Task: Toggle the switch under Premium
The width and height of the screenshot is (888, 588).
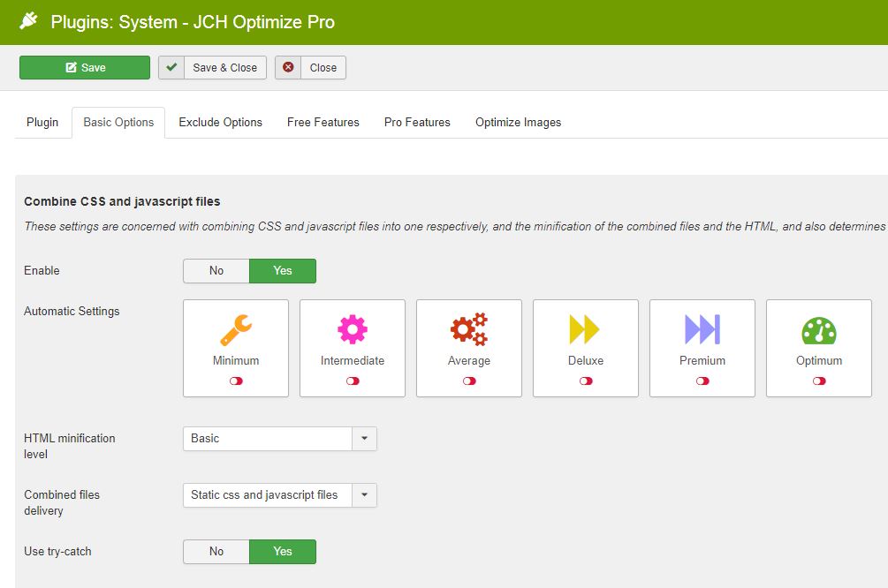Action: [702, 381]
